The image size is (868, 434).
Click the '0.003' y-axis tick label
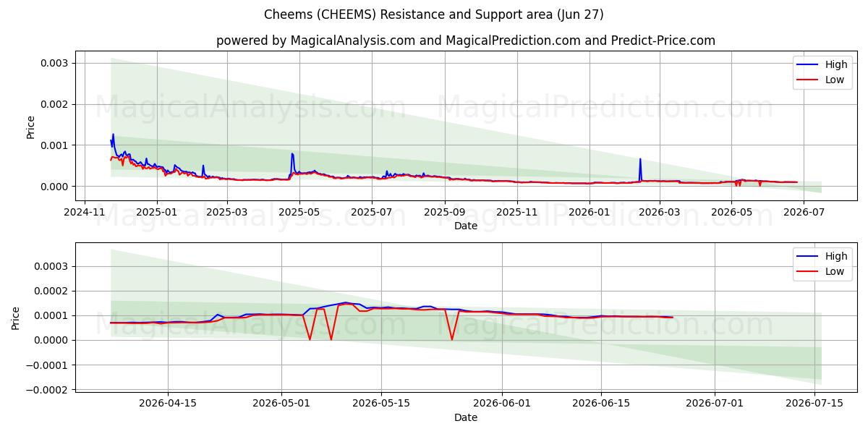pyautogui.click(x=55, y=63)
